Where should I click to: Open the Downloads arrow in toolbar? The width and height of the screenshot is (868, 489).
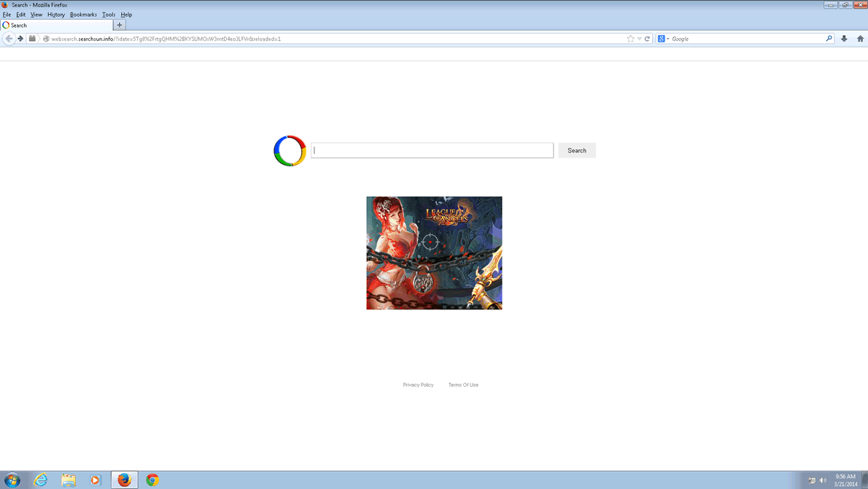pyautogui.click(x=844, y=39)
